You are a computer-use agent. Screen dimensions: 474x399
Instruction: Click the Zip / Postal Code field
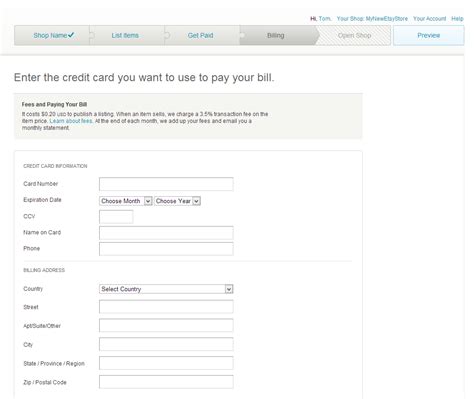click(x=166, y=382)
